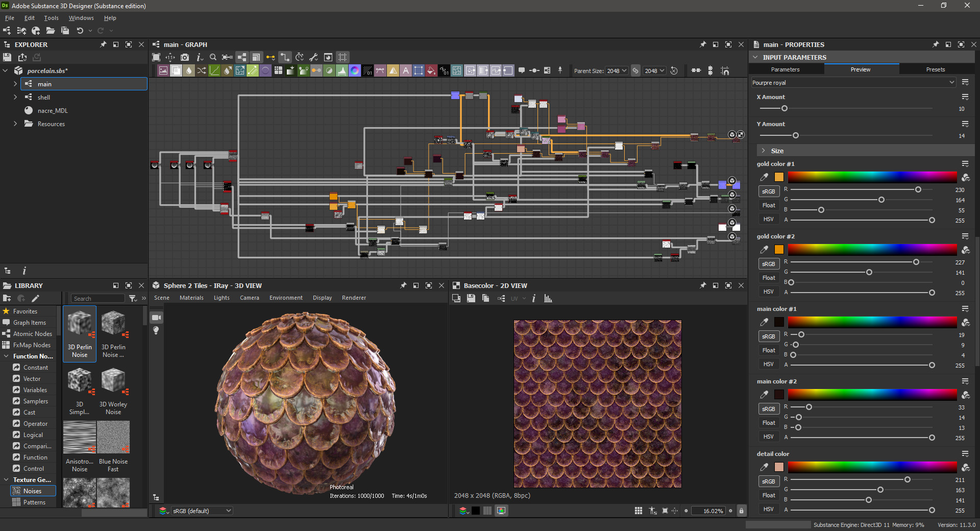Image resolution: width=980 pixels, height=531 pixels.
Task: Open the wrench tools menu in graph toolbar
Action: tap(313, 57)
